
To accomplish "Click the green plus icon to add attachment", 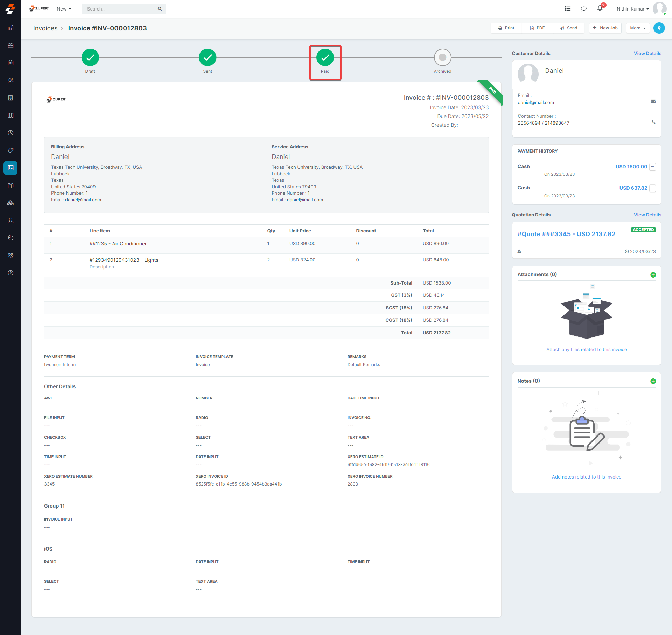I will coord(653,275).
